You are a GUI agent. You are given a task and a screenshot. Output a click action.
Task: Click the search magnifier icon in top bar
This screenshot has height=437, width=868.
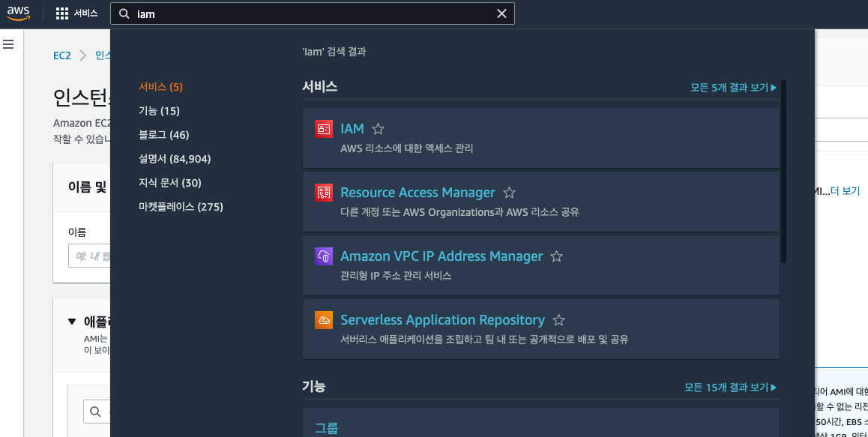click(x=124, y=13)
